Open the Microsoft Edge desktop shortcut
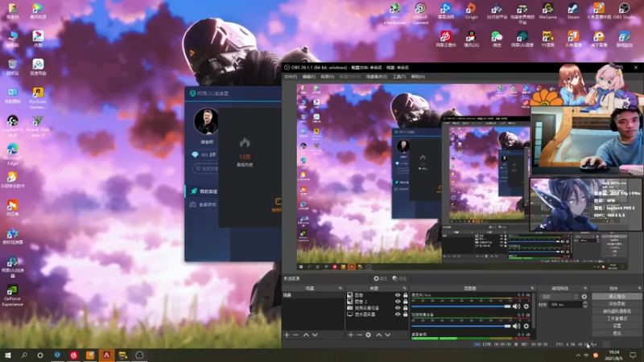Viewport: 644px width, 362px height. pos(12,154)
